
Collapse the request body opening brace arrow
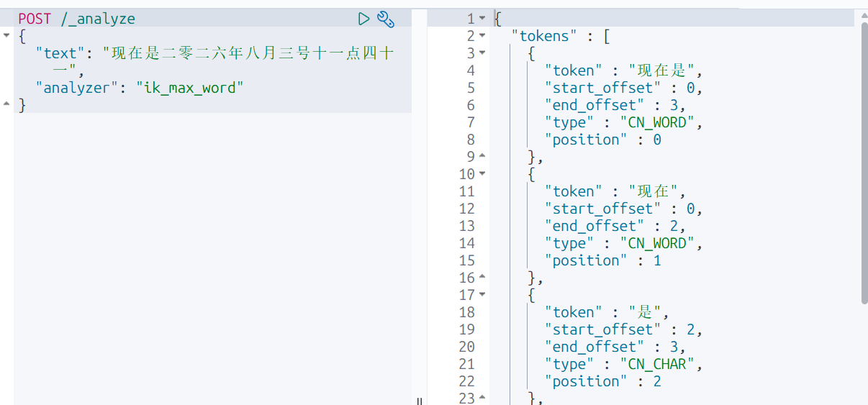coord(6,36)
